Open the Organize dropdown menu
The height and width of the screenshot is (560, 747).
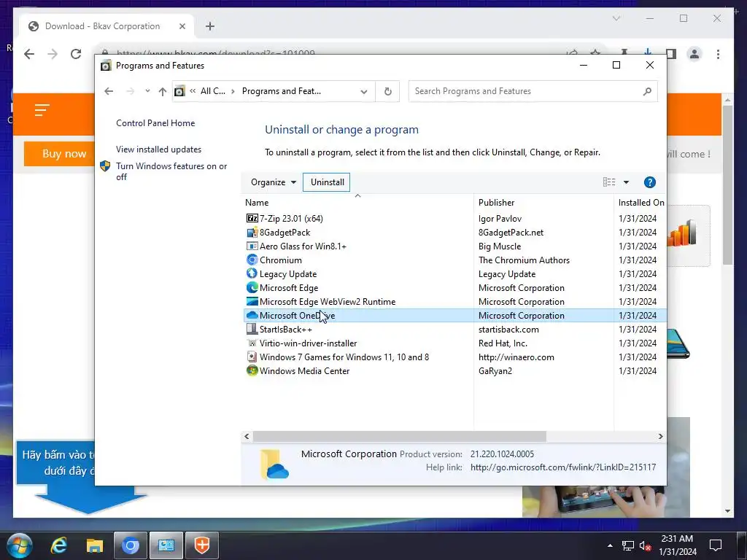click(274, 182)
